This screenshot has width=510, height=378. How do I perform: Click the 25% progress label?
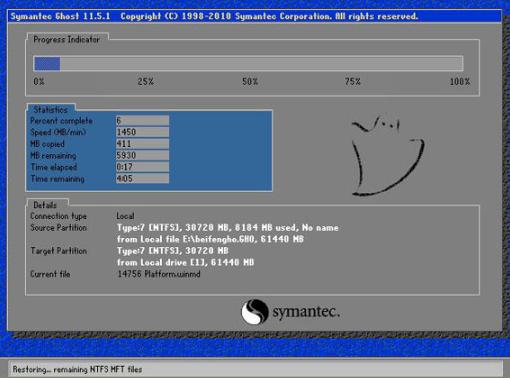tap(146, 81)
